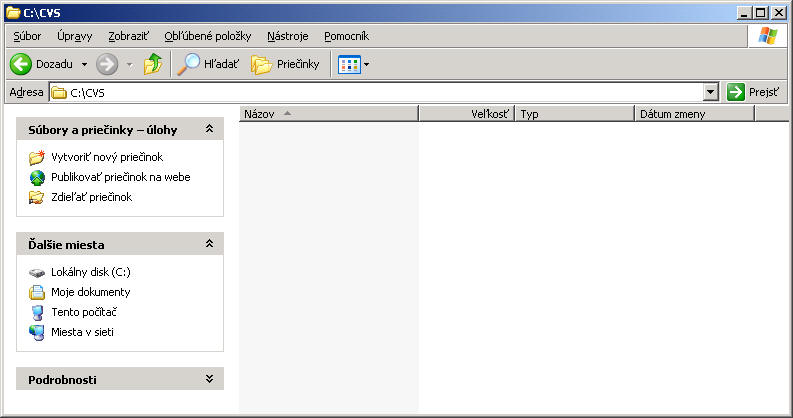Open the Pomocník menu
Screen dimensions: 793x418
[x=346, y=36]
